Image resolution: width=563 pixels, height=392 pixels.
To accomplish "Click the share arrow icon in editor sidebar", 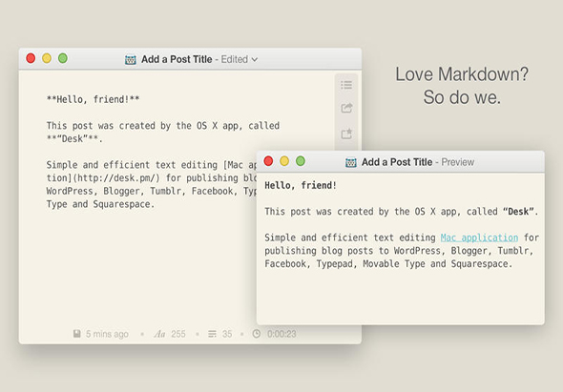I will click(346, 108).
